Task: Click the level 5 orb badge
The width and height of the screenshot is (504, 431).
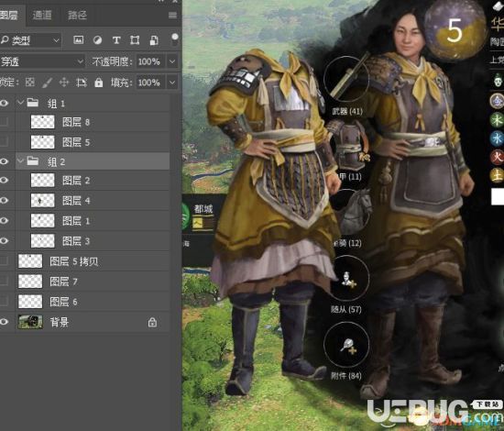Action: pyautogui.click(x=455, y=30)
